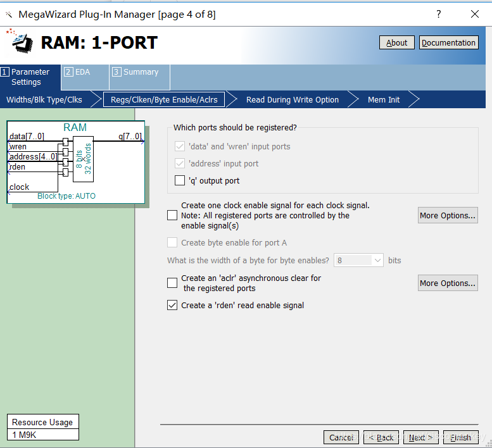Open More Options for clock enable
The image size is (492, 448).
tap(448, 215)
